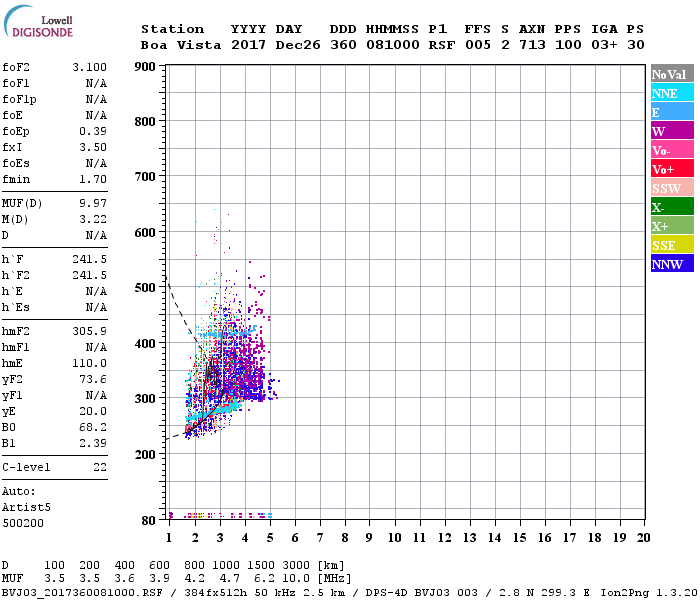Image resolution: width=700 pixels, height=600 pixels.
Task: Click the D 3000 km table value
Action: click(296, 566)
